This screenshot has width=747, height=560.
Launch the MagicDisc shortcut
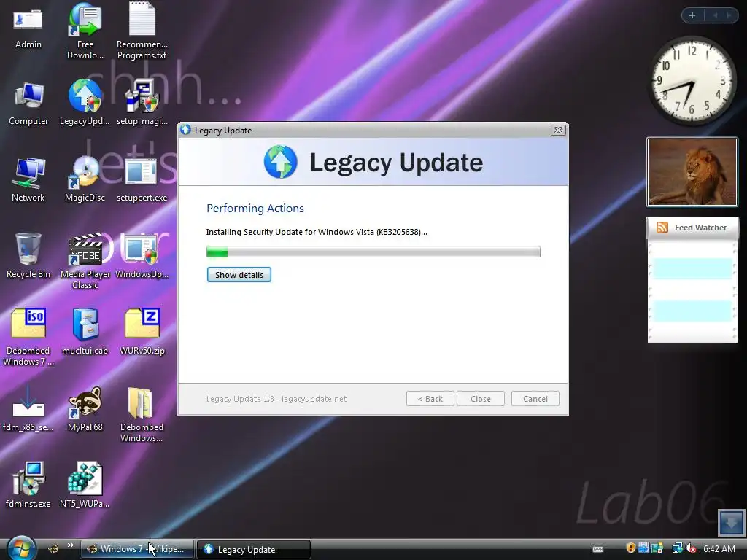click(85, 179)
